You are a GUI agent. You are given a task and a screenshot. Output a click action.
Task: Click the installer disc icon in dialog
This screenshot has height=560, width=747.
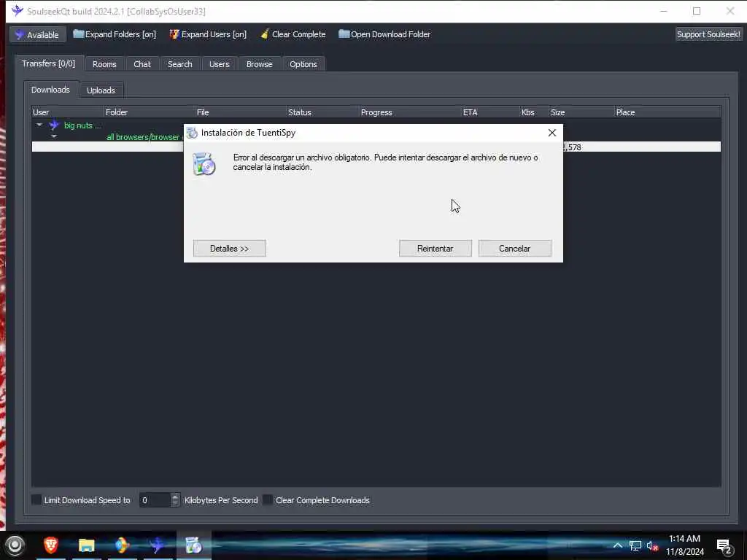(204, 164)
